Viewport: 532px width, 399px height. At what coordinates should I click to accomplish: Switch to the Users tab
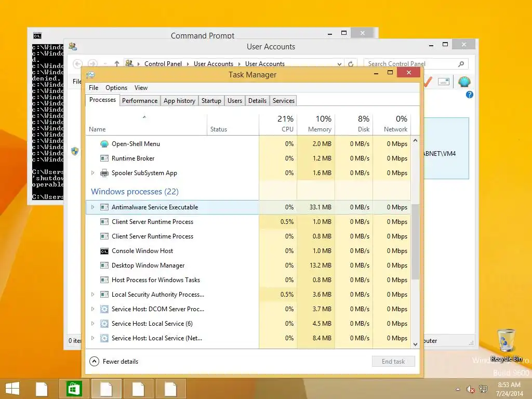[235, 101]
